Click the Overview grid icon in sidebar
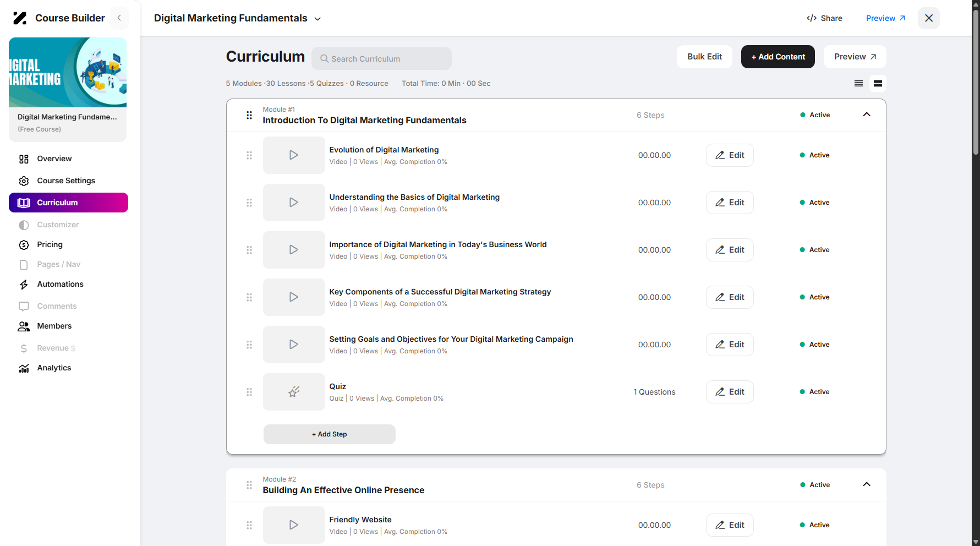Image resolution: width=980 pixels, height=546 pixels. (24, 159)
